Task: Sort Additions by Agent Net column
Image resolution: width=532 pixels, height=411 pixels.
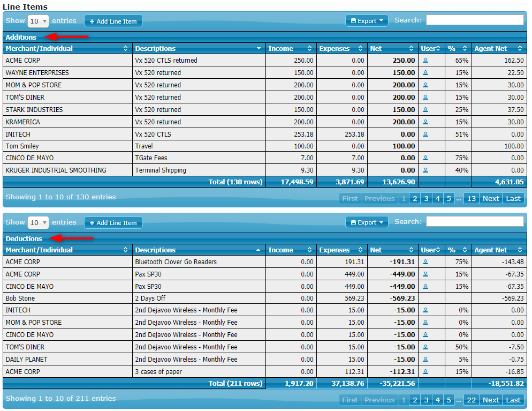Action: click(499, 48)
